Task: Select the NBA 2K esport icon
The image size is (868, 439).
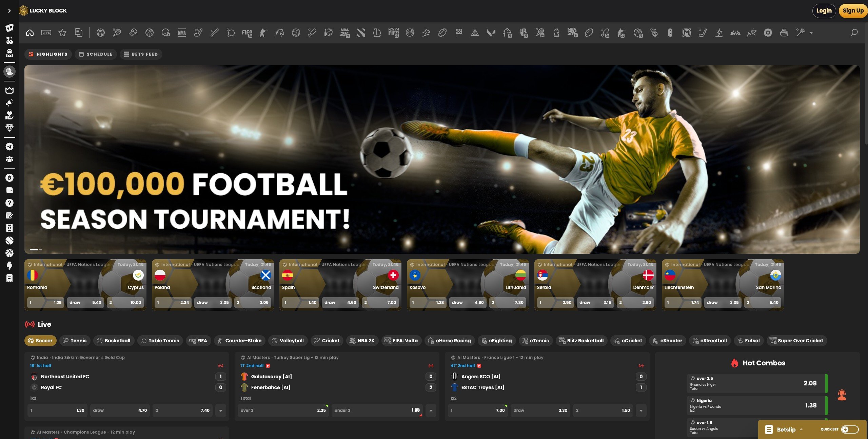Action: tap(345, 33)
